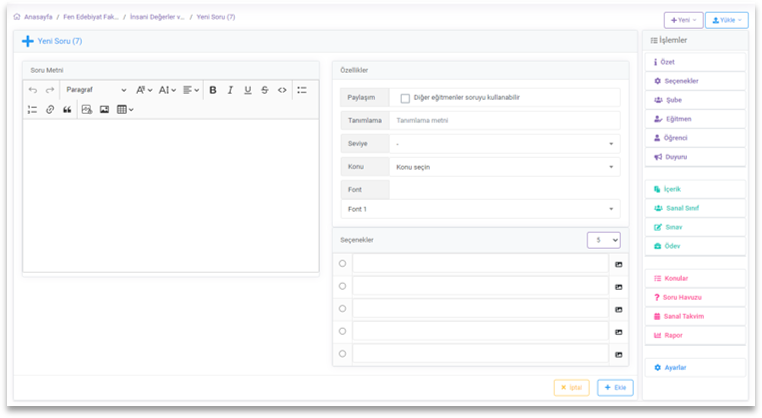
Task: Select the first option's radio button
Action: 342,264
